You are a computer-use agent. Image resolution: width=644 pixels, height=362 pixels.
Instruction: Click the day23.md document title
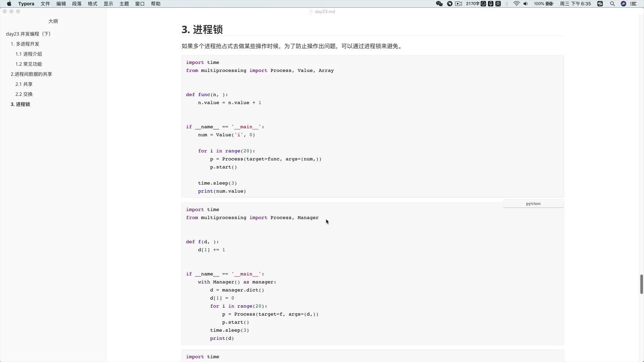[x=325, y=11]
